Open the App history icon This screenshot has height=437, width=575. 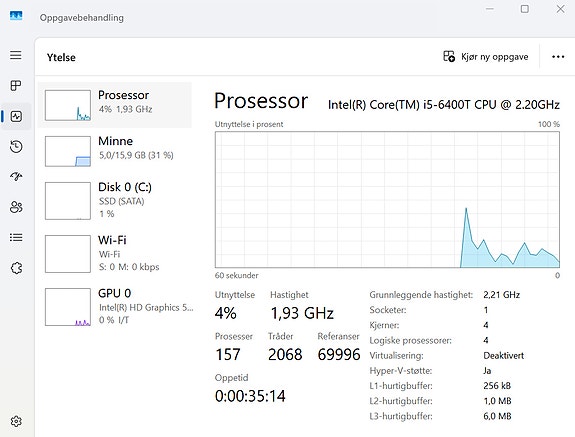pos(16,147)
